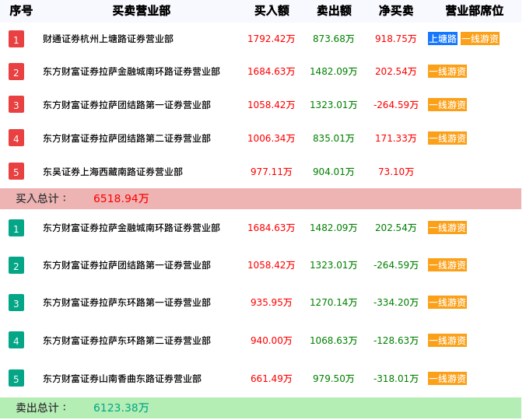Click the 净买卖 column header

pos(396,11)
